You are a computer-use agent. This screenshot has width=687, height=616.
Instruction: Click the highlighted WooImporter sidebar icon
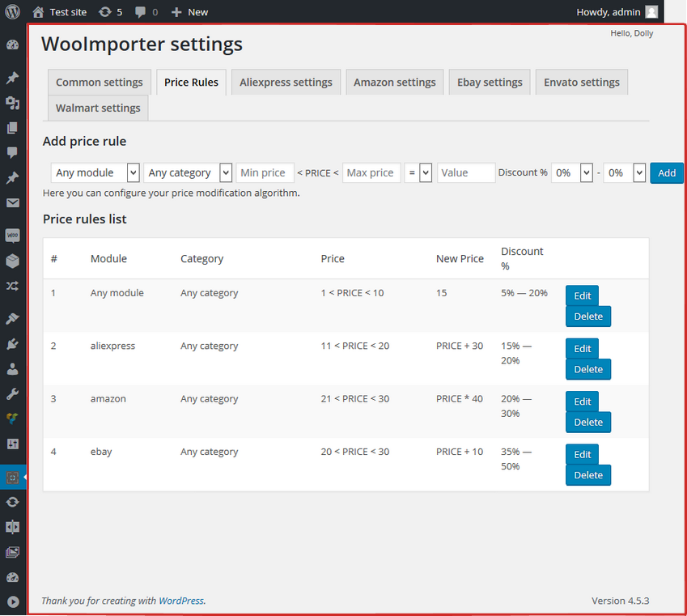(13, 477)
